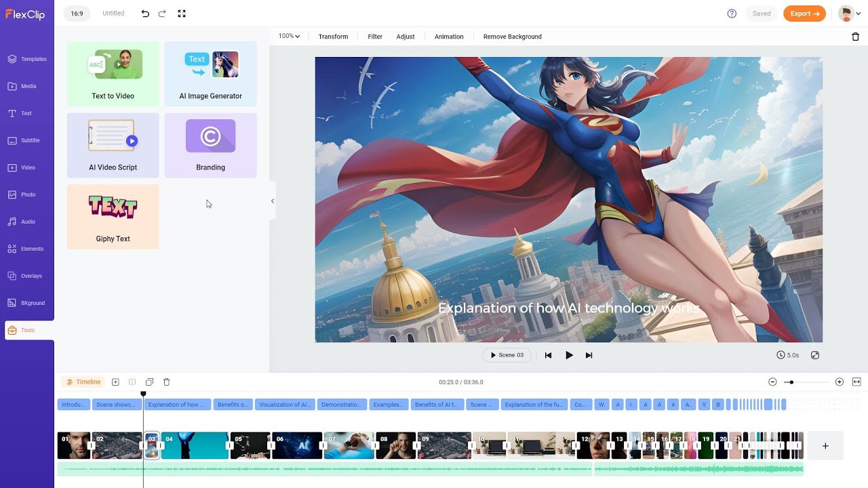The width and height of the screenshot is (868, 488).
Task: Select scene 01 thumbnail in timeline
Action: (x=74, y=445)
